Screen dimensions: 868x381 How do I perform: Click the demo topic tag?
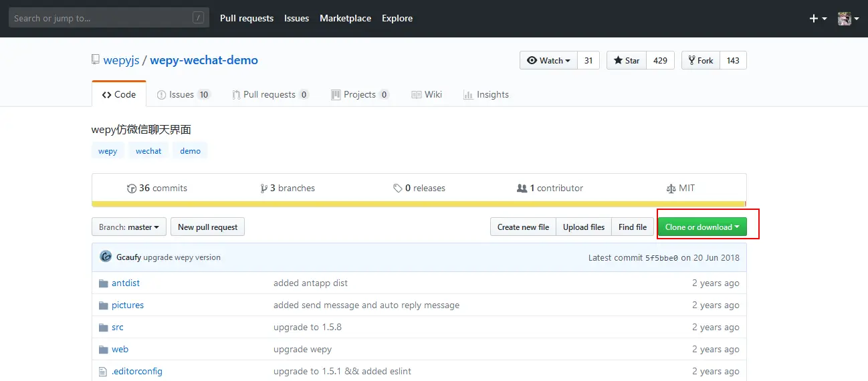[191, 151]
